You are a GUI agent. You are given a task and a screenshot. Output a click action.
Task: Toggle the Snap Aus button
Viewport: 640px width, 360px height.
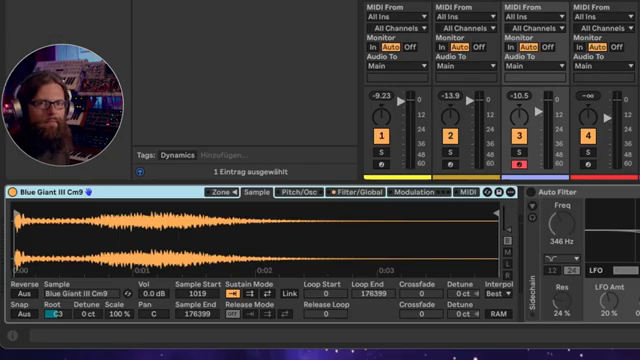coord(24,314)
